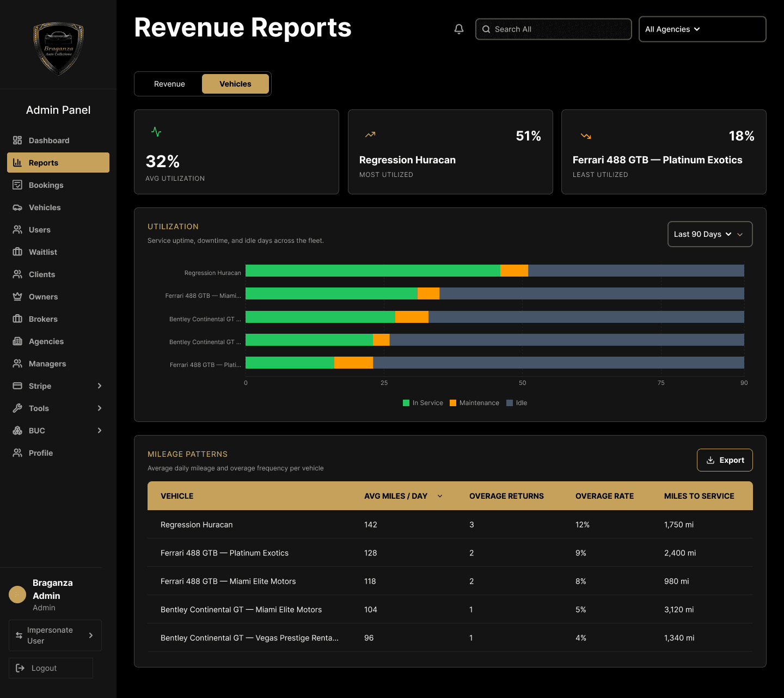Viewport: 784px width, 698px height.
Task: Click the Logout button
Action: click(x=51, y=668)
